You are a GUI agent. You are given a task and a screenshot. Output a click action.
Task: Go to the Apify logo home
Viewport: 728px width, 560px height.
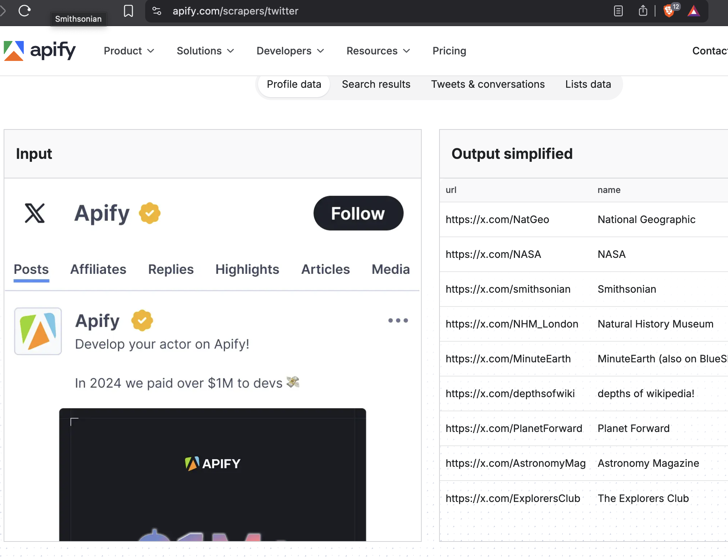40,51
